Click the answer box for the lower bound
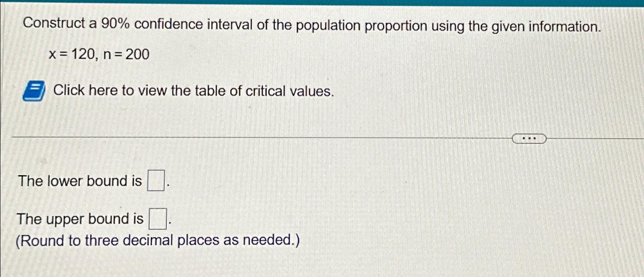 [156, 180]
